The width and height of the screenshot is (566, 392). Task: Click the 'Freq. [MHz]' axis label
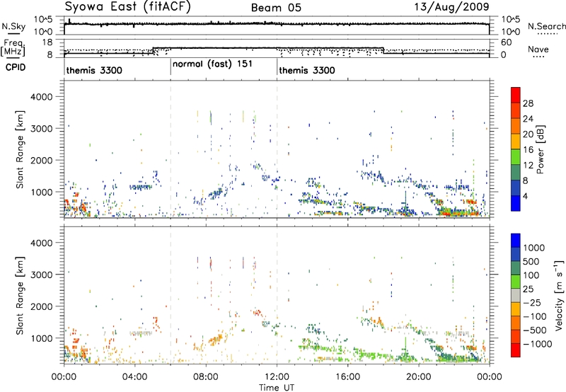click(x=14, y=47)
